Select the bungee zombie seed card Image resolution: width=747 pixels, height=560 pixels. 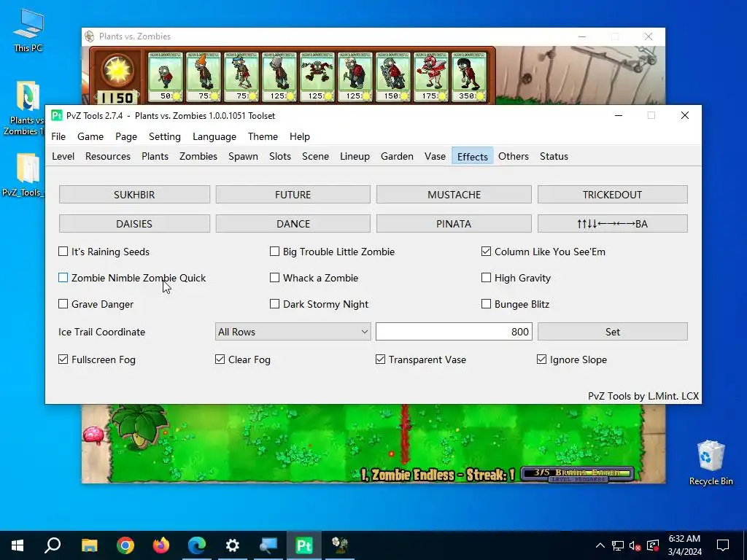point(317,77)
